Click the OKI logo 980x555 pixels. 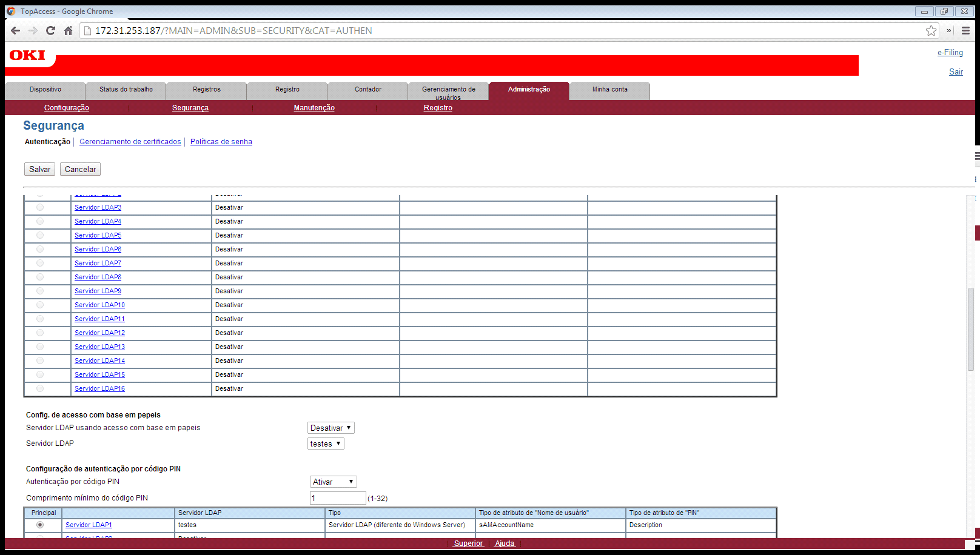click(x=27, y=56)
